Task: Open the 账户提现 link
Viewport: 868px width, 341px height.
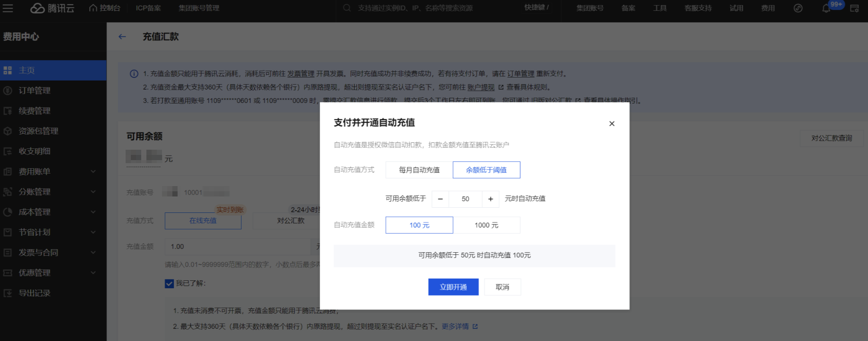Action: tap(481, 87)
